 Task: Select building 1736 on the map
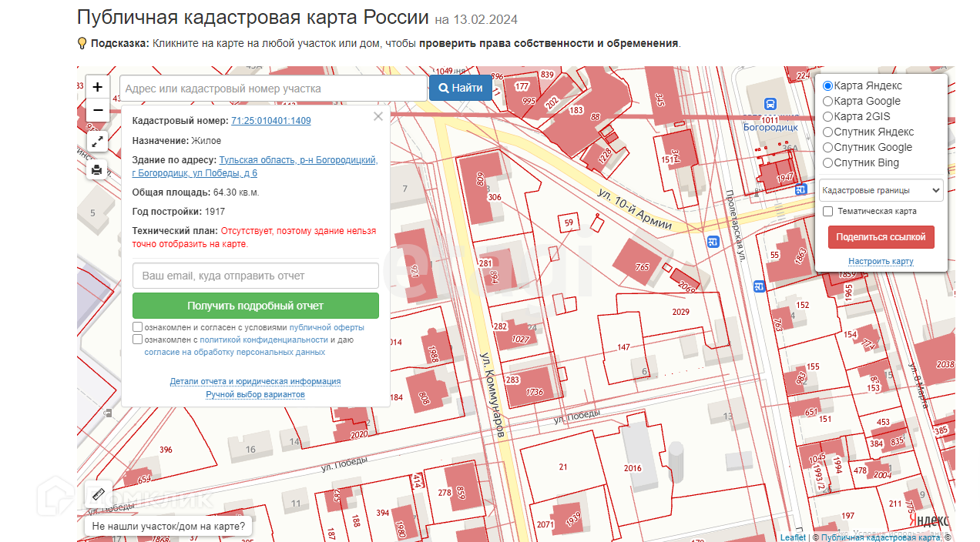(535, 392)
